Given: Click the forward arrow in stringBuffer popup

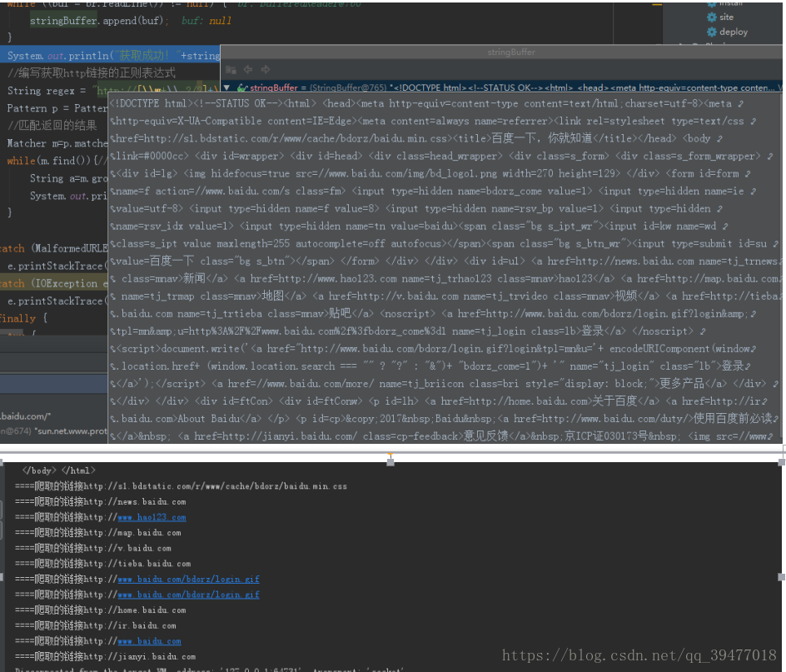Looking at the screenshot, I should (265, 70).
